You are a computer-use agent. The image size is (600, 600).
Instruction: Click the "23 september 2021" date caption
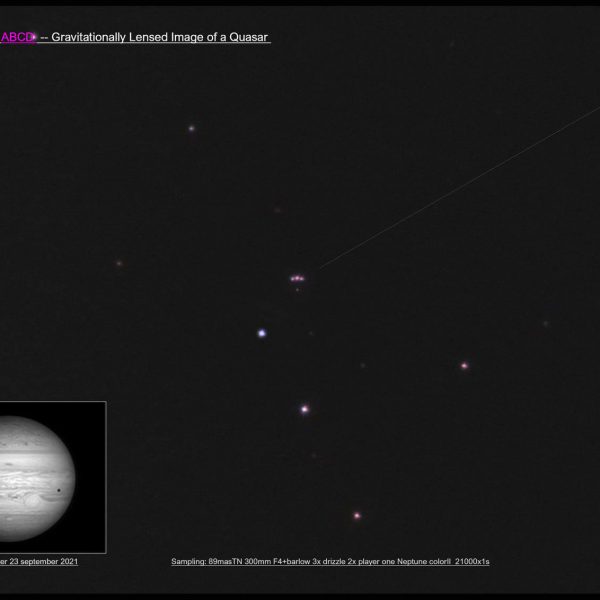pyautogui.click(x=43, y=561)
